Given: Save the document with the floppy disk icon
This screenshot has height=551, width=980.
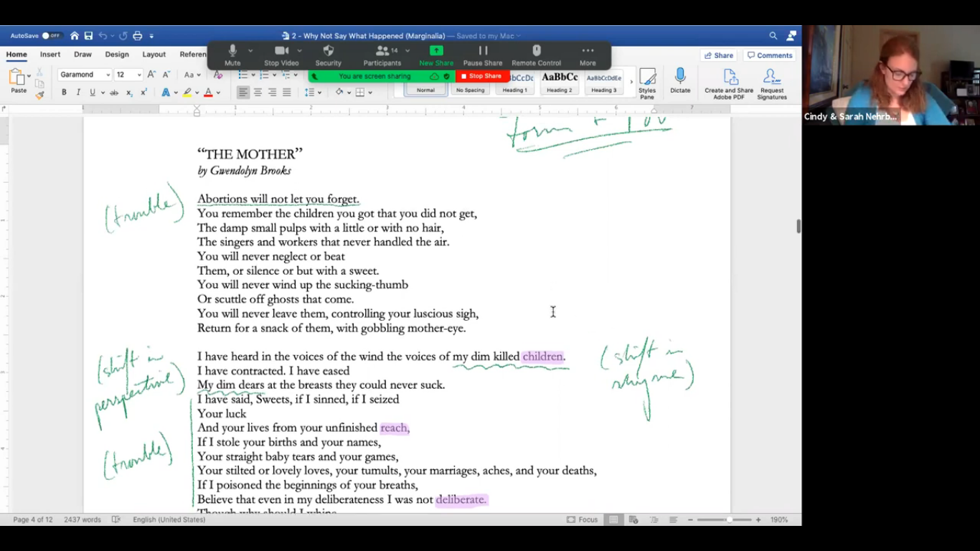Looking at the screenshot, I should [88, 36].
